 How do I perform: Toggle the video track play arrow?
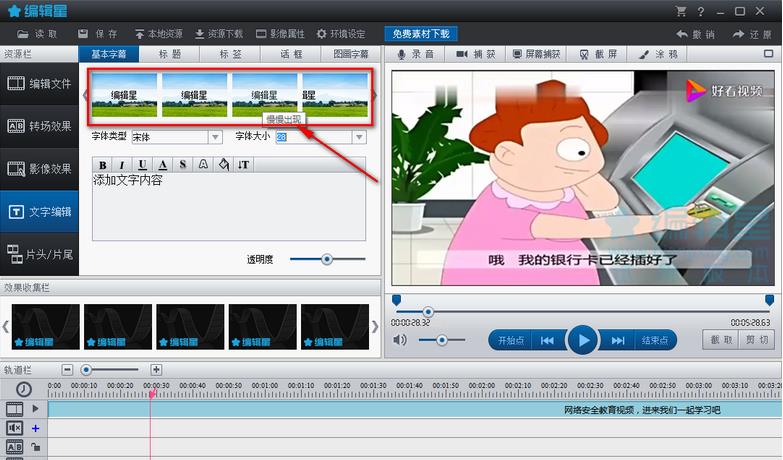click(36, 409)
